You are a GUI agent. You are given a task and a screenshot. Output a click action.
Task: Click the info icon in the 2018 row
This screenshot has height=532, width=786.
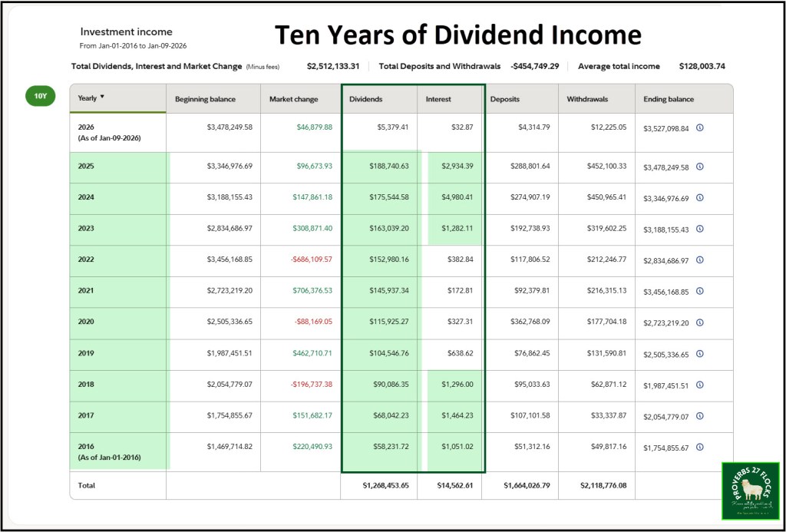click(699, 385)
